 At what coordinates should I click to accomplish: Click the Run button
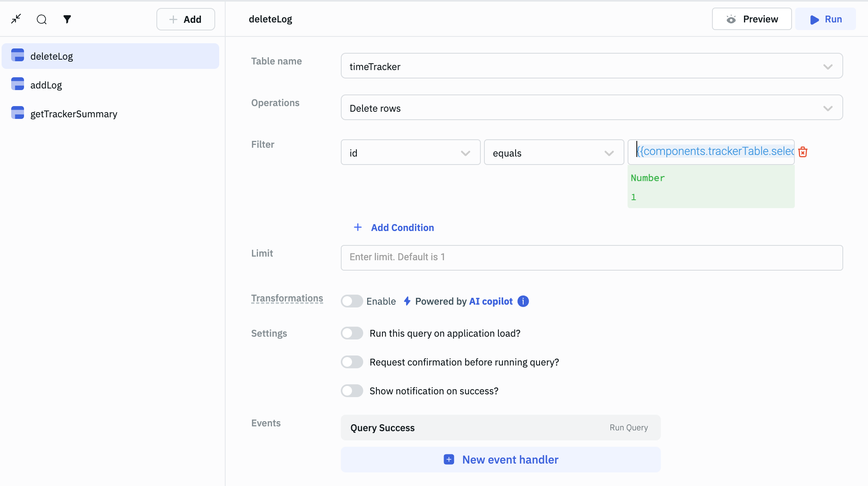click(x=825, y=19)
